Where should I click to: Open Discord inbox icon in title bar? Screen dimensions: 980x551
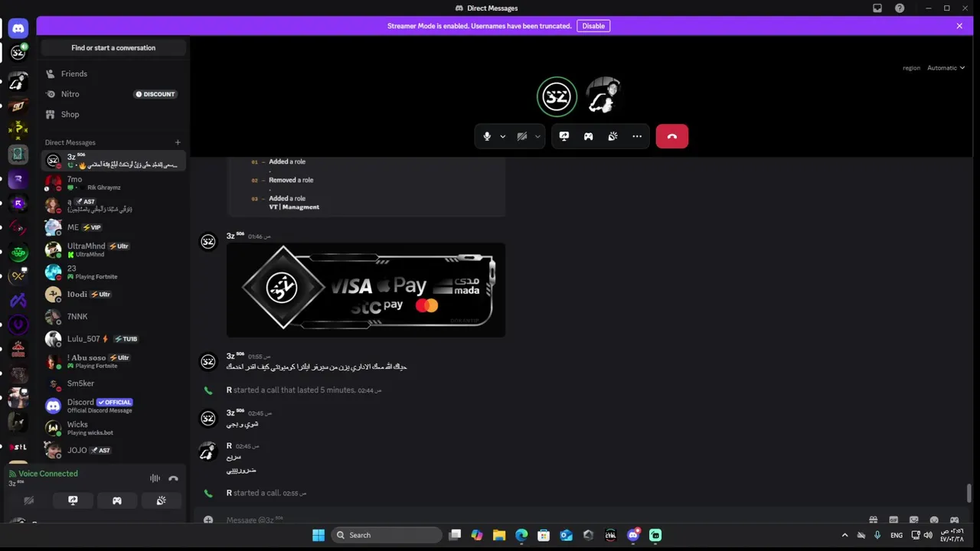point(877,8)
